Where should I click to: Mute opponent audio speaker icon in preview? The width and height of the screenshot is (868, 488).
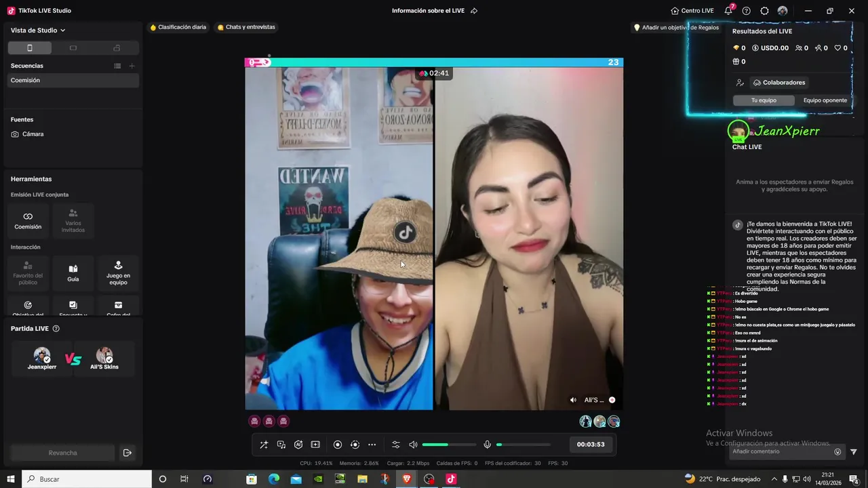pos(573,400)
